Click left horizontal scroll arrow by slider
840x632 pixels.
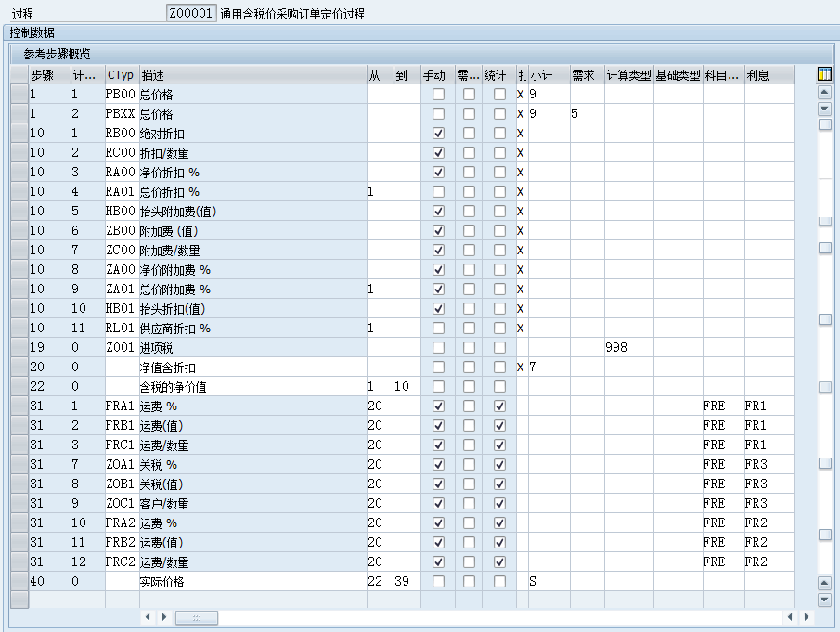(148, 617)
